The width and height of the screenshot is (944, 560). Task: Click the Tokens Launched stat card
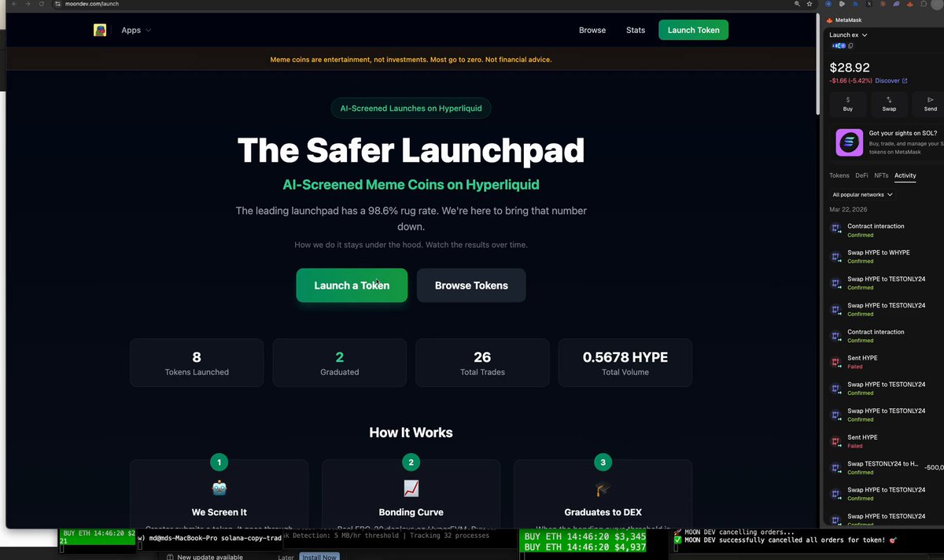[x=197, y=363]
